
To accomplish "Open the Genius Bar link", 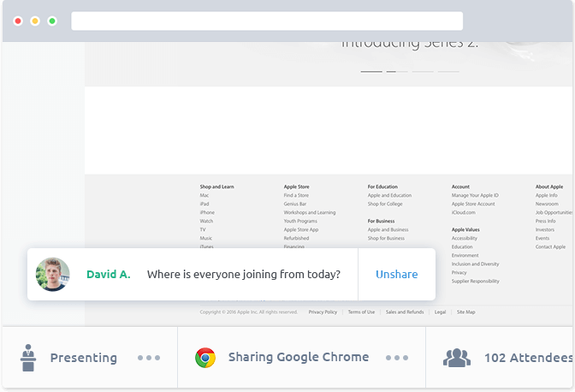I will pyautogui.click(x=295, y=204).
